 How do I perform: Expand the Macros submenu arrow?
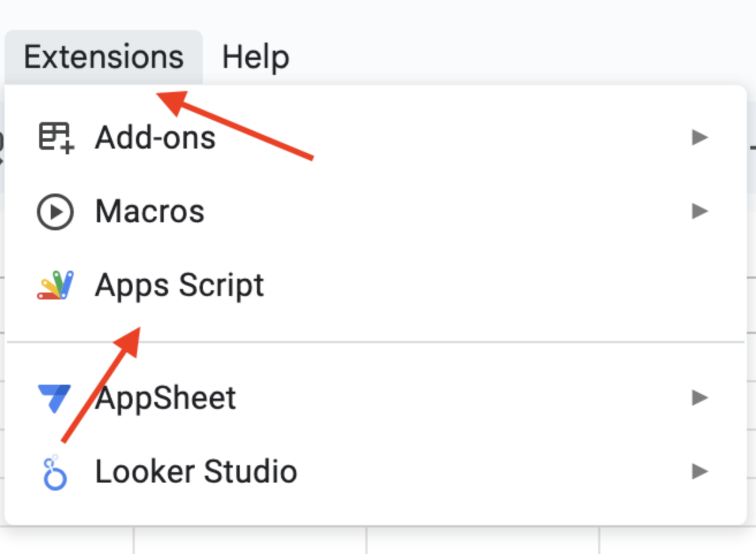[700, 211]
